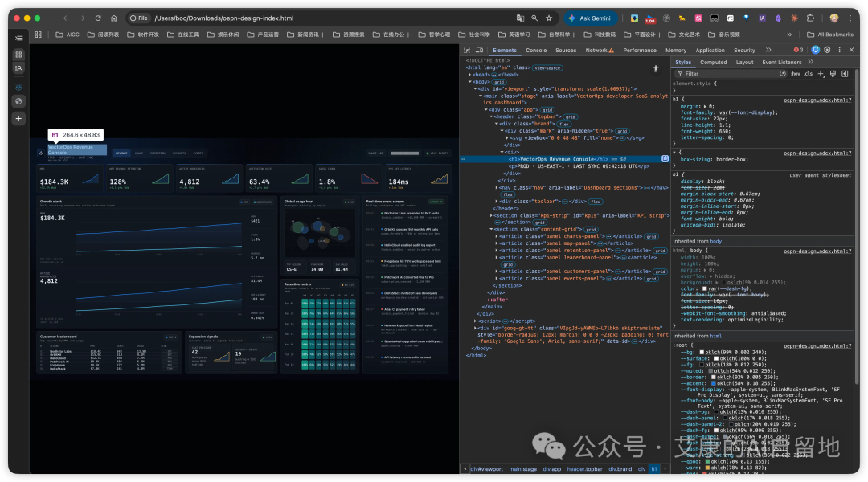
Task: Click the body link in Inherited from body
Action: (716, 241)
